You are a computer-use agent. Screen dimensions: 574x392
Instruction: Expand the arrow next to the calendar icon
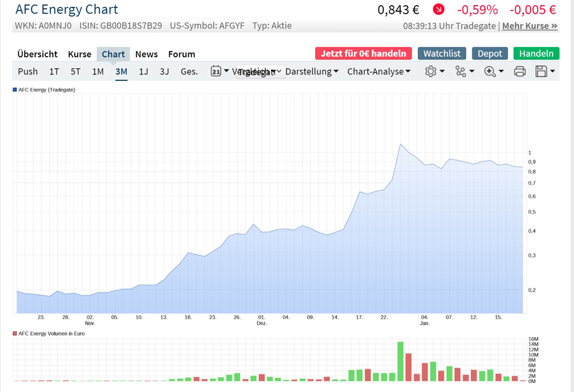coord(226,71)
